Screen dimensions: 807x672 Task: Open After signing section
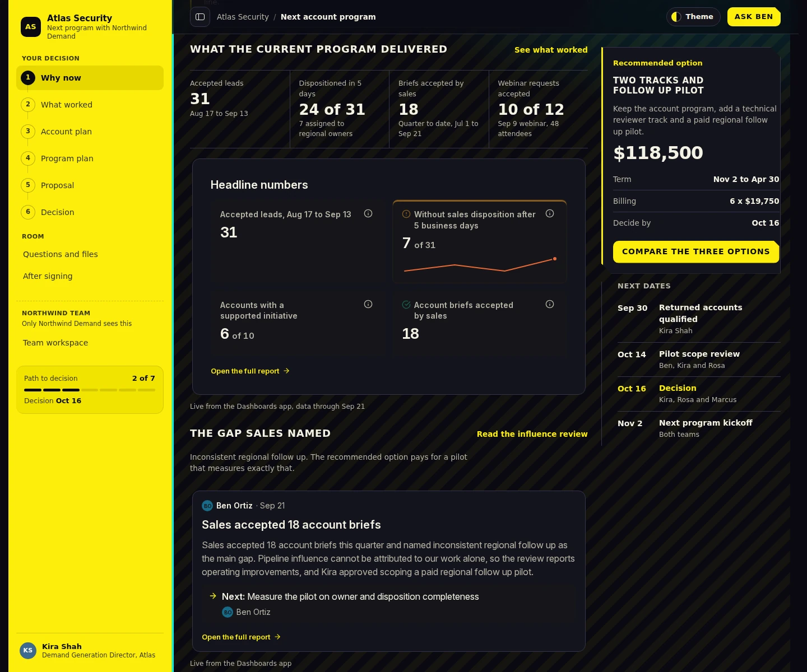point(90,276)
